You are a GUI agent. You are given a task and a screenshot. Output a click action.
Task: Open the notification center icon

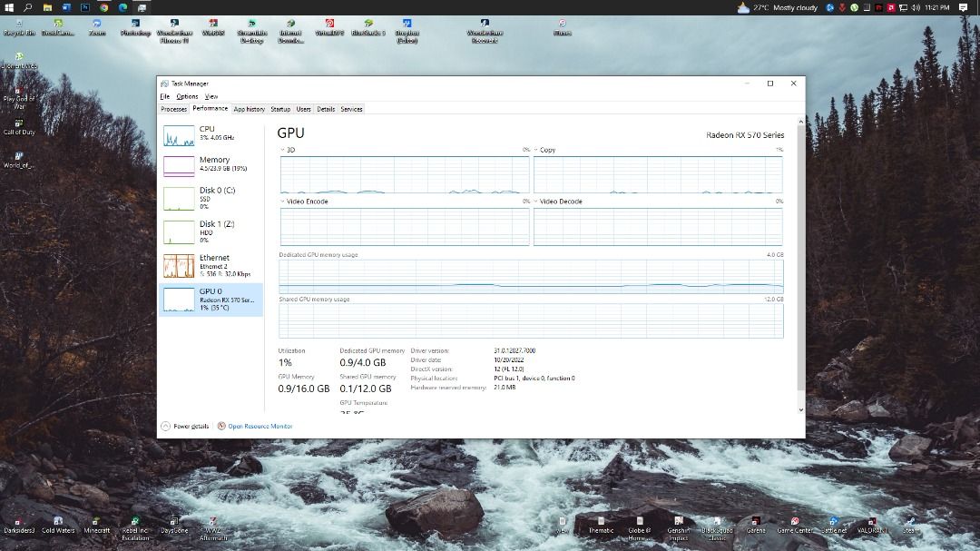click(x=963, y=7)
